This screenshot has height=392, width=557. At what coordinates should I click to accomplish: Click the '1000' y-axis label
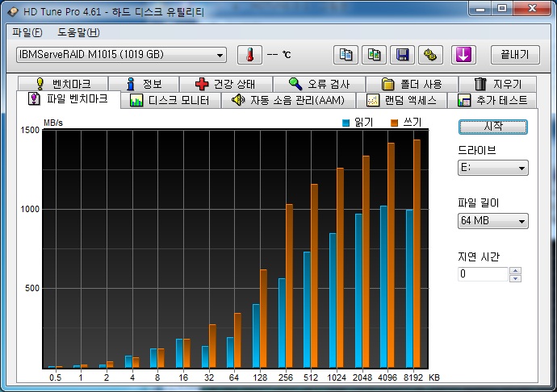[30, 209]
